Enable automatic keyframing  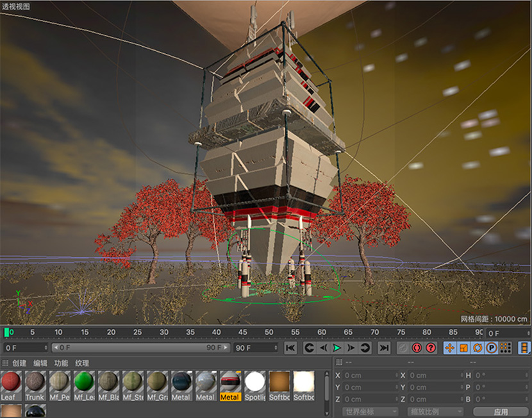(x=417, y=347)
